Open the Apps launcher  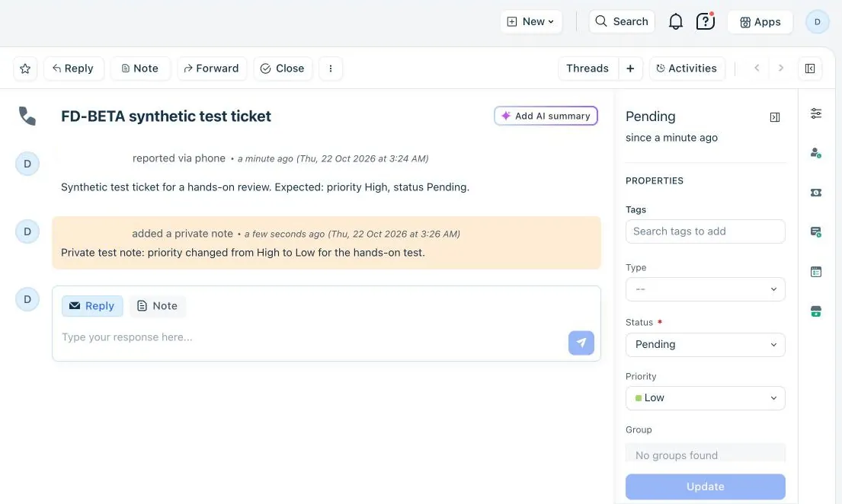(x=760, y=22)
